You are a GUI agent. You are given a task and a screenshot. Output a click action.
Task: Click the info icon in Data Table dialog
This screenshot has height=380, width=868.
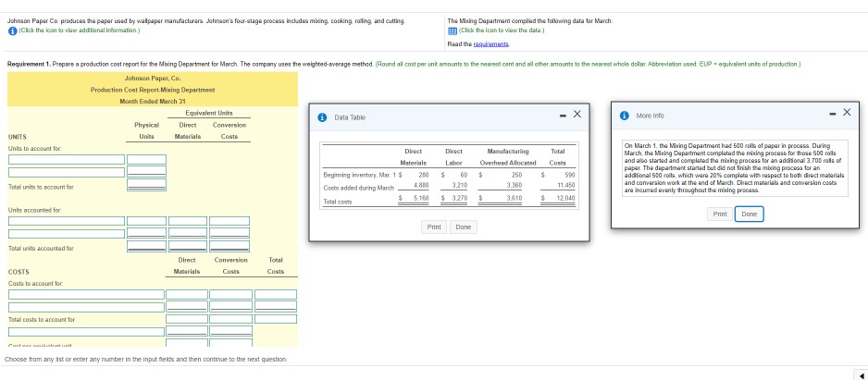(323, 117)
